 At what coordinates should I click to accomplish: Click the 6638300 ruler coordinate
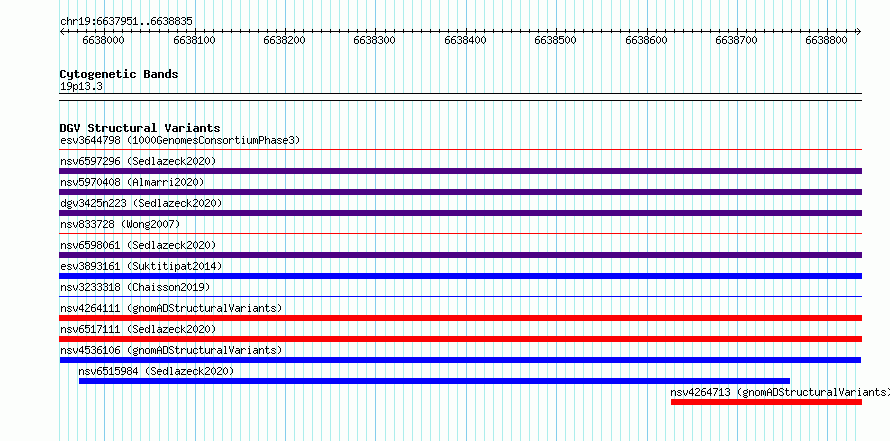(x=375, y=40)
